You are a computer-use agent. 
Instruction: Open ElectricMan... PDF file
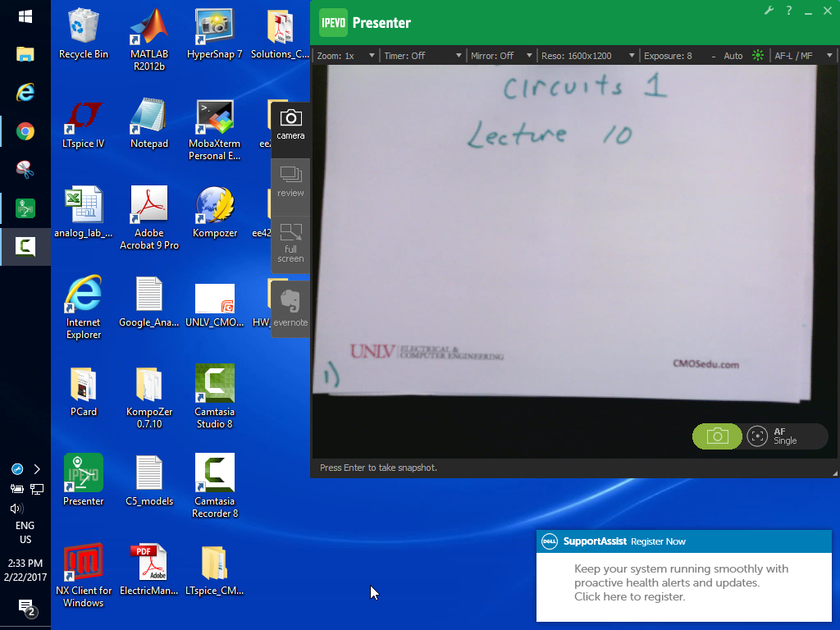149,570
